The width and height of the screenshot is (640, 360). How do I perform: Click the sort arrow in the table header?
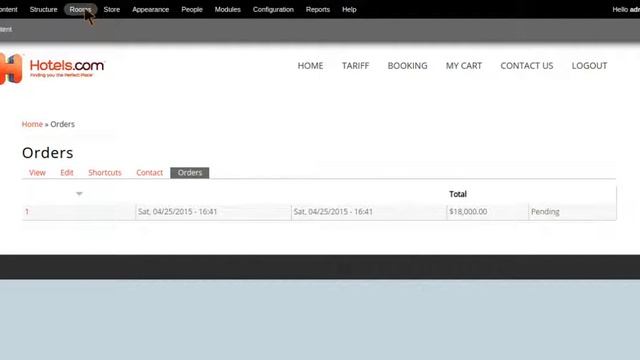79,193
